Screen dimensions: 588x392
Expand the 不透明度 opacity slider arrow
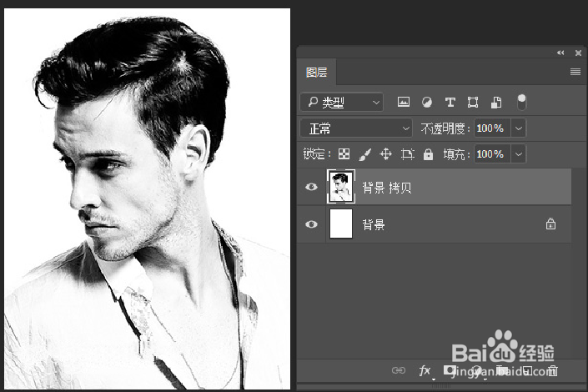point(519,128)
